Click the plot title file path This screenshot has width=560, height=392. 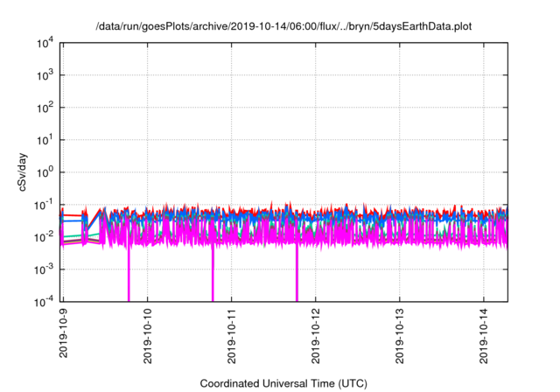(x=283, y=26)
